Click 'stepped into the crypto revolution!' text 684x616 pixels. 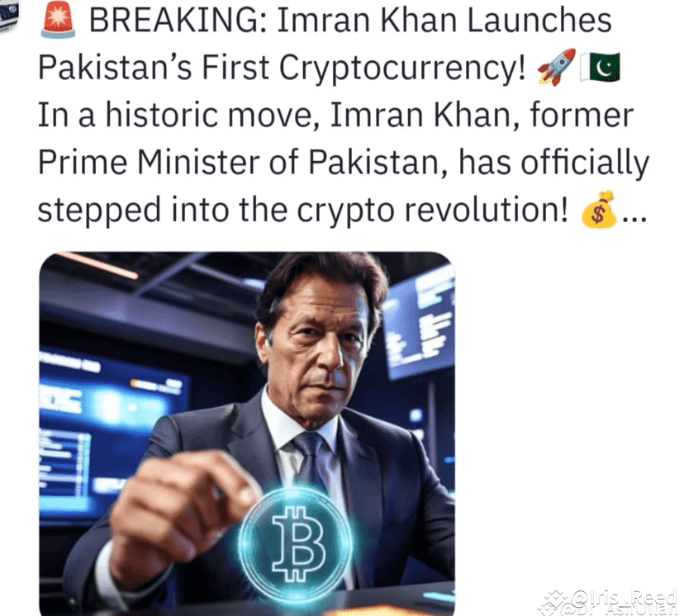click(x=303, y=211)
